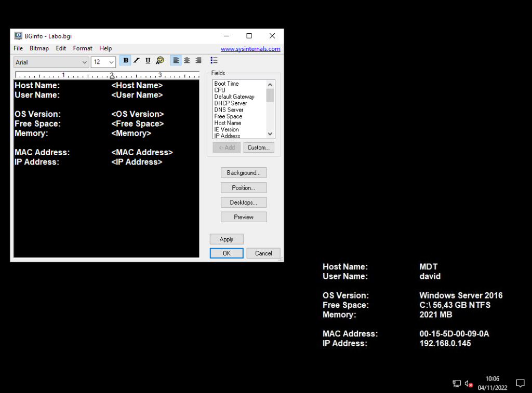Click <Memory> placeholder in editor

(x=131, y=133)
